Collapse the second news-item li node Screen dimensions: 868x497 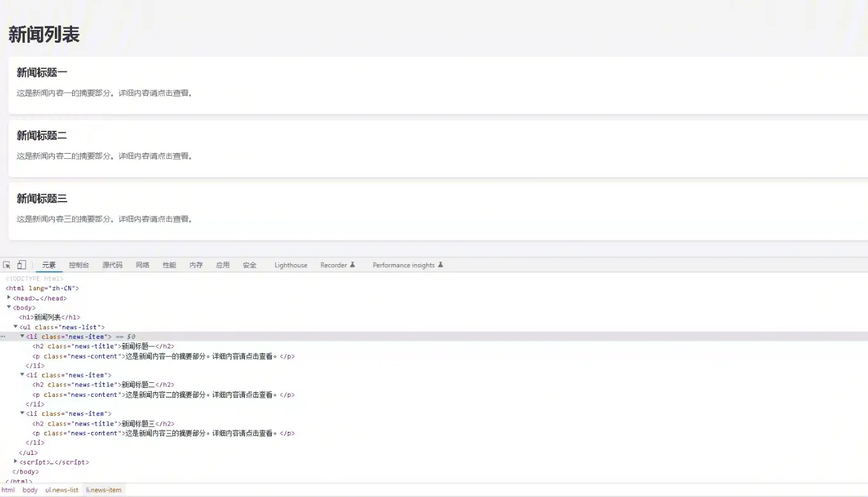22,375
